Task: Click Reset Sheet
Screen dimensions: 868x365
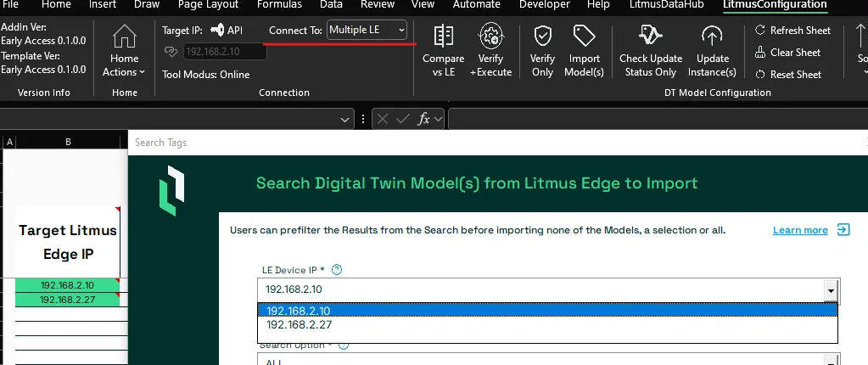Action: [788, 74]
